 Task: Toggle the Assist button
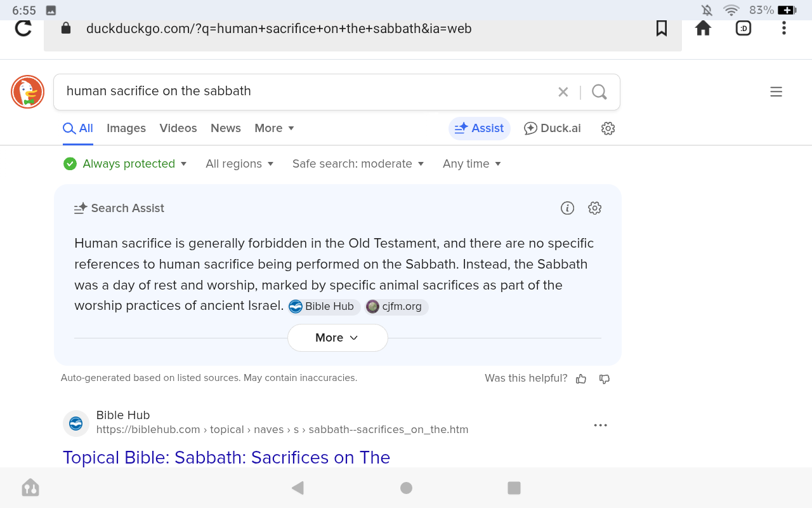[480, 128]
